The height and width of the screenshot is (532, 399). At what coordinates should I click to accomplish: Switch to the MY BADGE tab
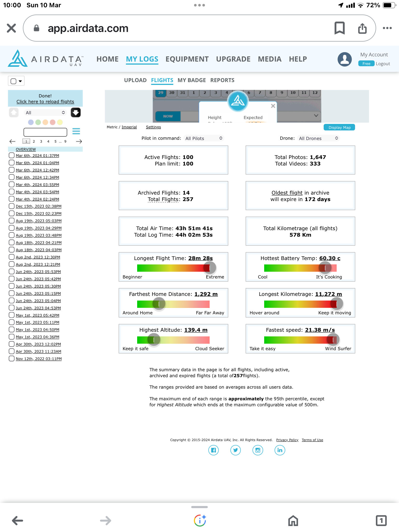click(192, 80)
